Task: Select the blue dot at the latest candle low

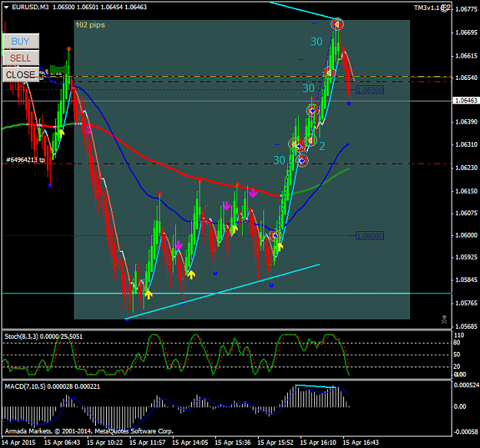Action: coord(349,104)
